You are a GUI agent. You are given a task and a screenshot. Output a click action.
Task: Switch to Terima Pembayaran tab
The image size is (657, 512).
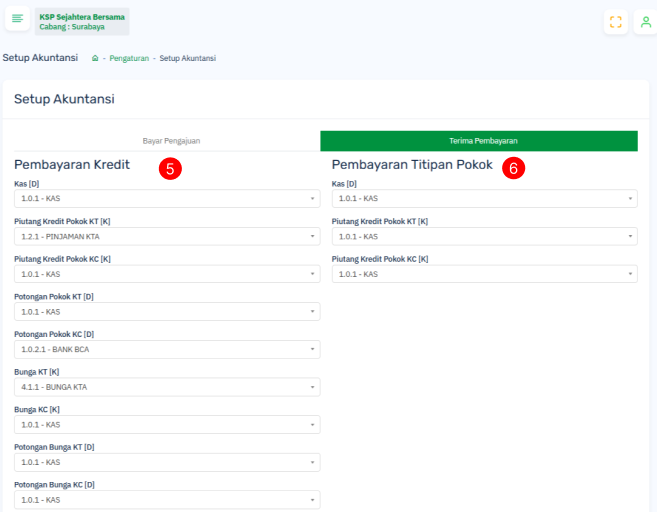pyautogui.click(x=479, y=141)
